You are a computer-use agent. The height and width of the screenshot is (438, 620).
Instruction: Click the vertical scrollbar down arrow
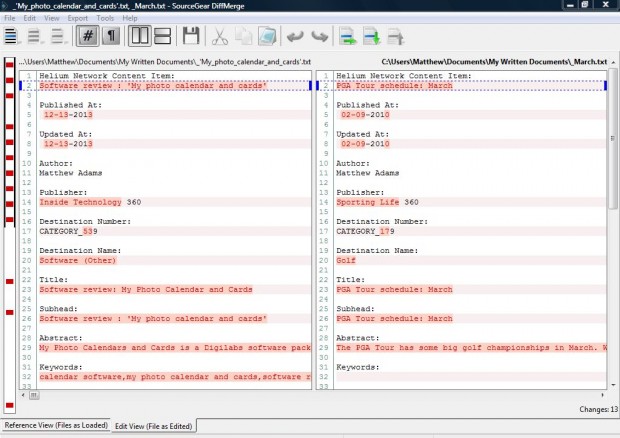click(613, 385)
